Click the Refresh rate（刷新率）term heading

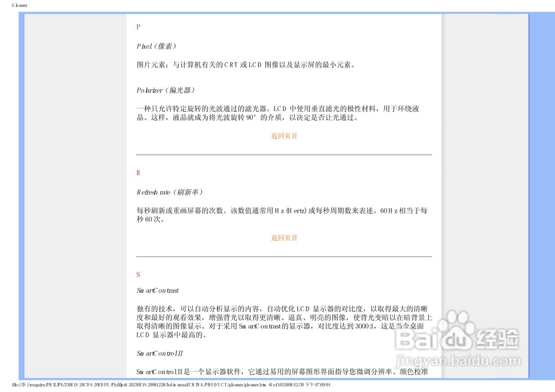(x=170, y=192)
